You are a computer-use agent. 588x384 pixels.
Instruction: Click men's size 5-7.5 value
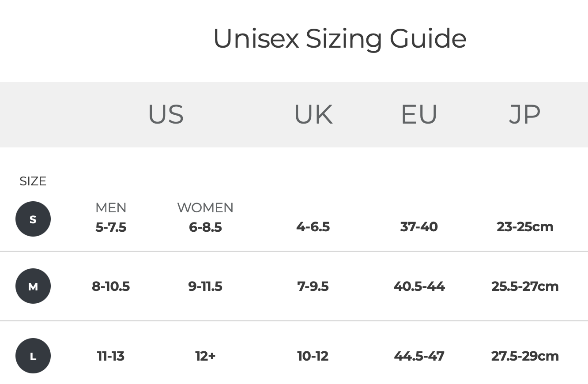click(x=111, y=227)
